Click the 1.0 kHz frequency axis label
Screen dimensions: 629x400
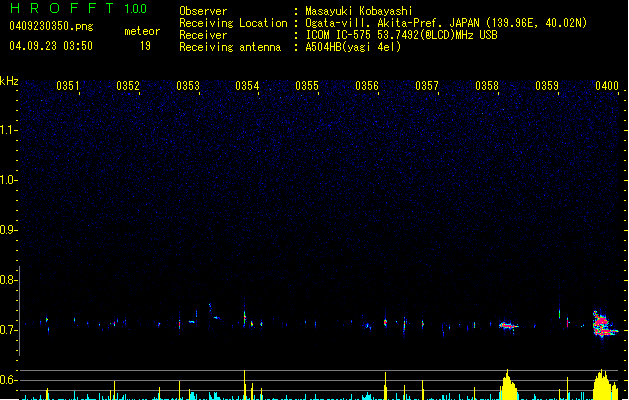point(8,180)
